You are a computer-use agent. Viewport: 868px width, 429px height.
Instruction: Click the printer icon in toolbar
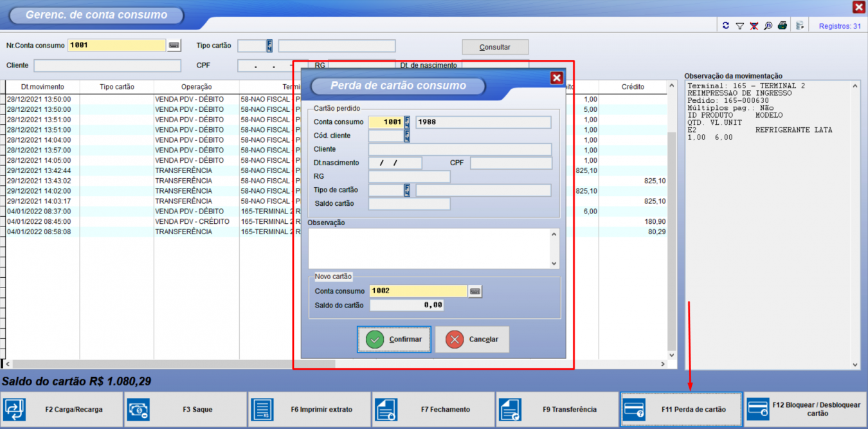782,26
